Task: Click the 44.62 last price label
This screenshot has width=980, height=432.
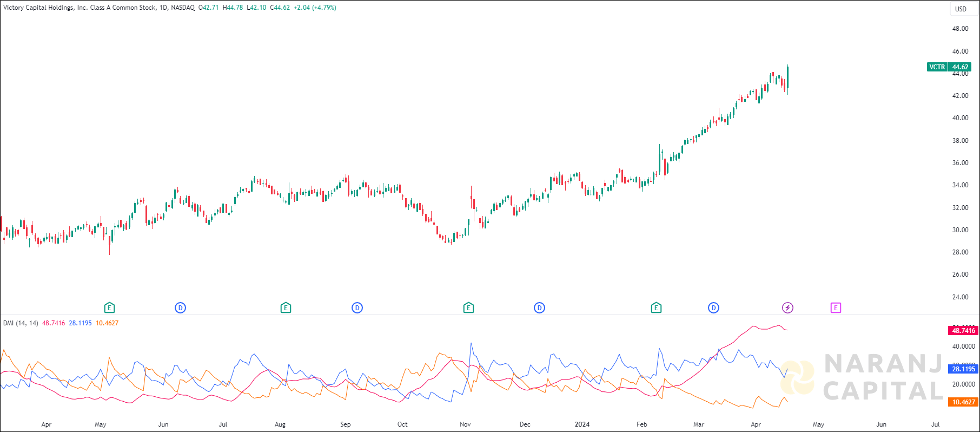Action: coord(961,67)
